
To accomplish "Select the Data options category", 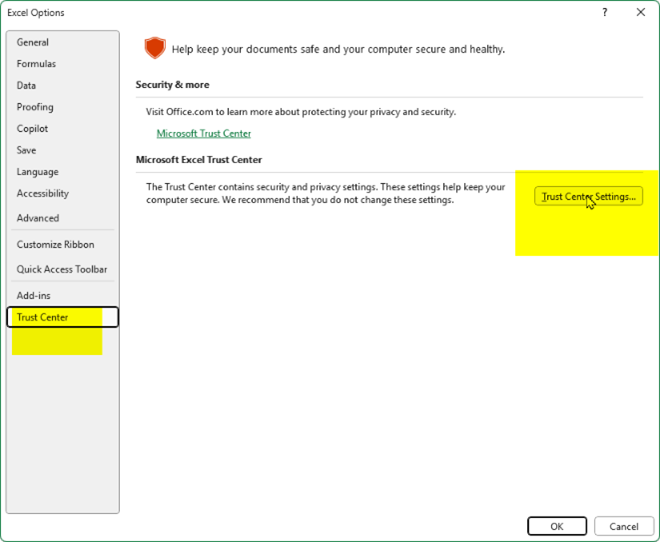I will [x=26, y=86].
